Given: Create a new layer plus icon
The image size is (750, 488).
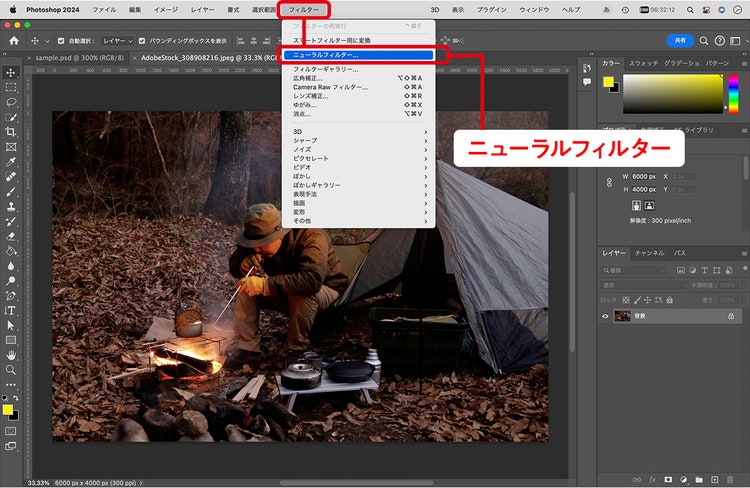Looking at the screenshot, I should tap(714, 479).
